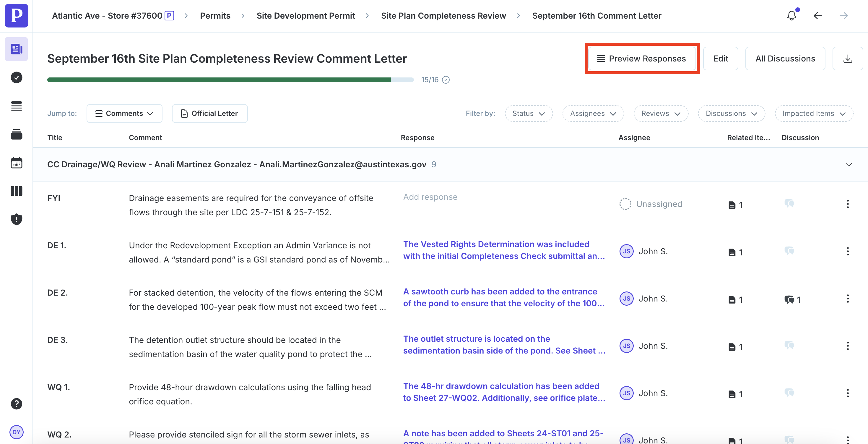Open the Status filter dropdown

(x=528, y=114)
